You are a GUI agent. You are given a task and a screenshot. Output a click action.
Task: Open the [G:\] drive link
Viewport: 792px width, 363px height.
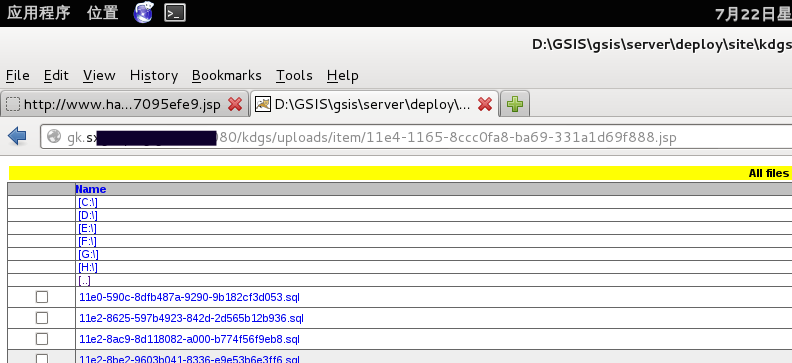click(x=88, y=254)
